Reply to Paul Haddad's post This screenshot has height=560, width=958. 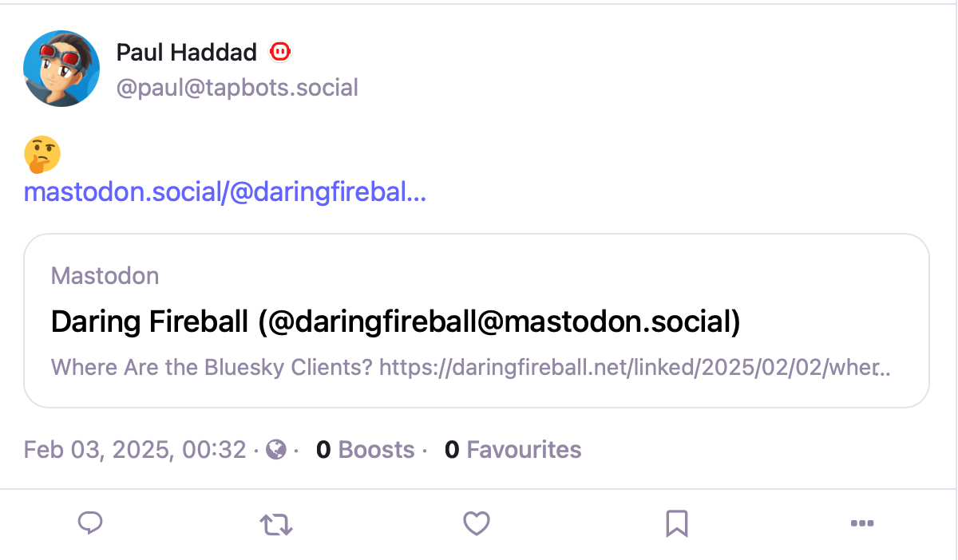(x=90, y=523)
